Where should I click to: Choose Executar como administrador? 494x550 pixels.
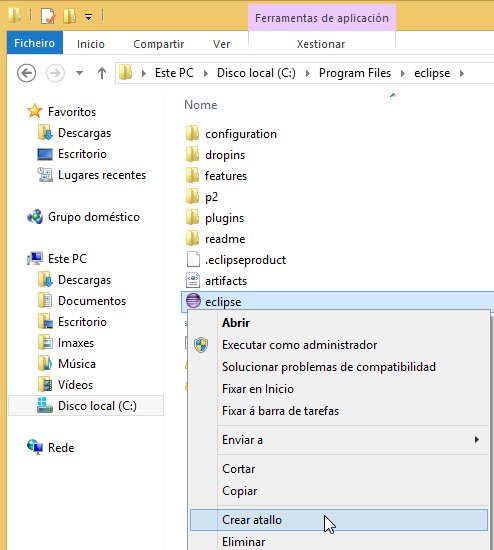click(299, 345)
